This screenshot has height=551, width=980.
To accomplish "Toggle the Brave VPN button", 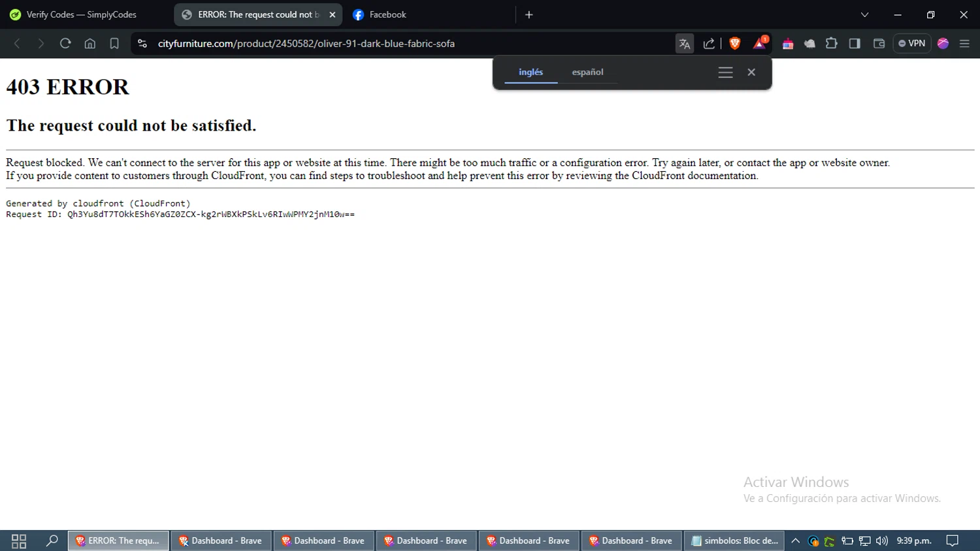I will coord(912,44).
